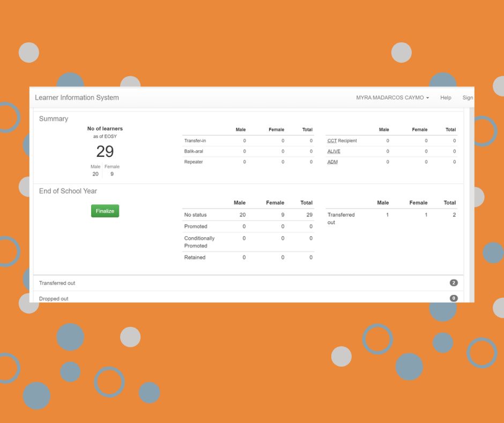
Task: Select the CCT Recipient row label
Action: tap(342, 141)
